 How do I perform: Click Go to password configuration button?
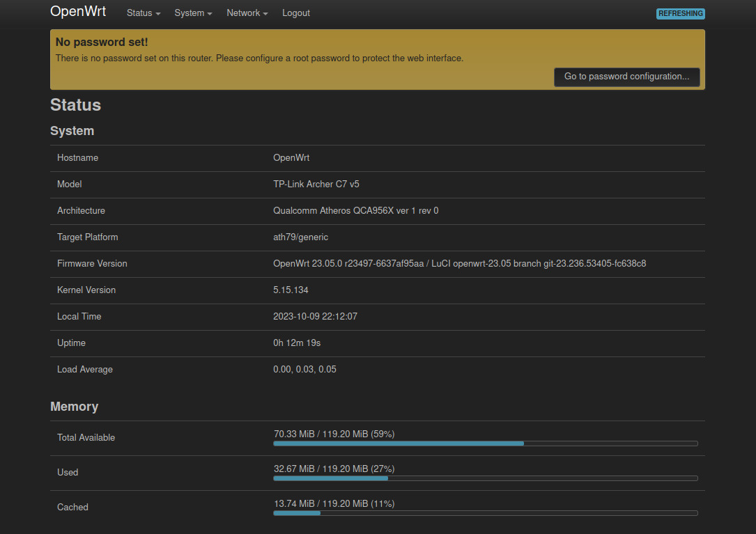point(626,77)
